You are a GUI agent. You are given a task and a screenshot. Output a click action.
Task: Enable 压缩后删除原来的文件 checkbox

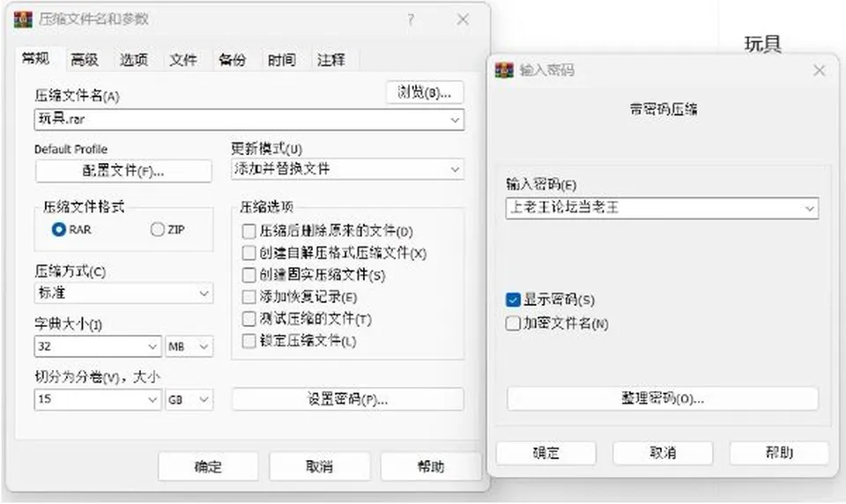(249, 232)
